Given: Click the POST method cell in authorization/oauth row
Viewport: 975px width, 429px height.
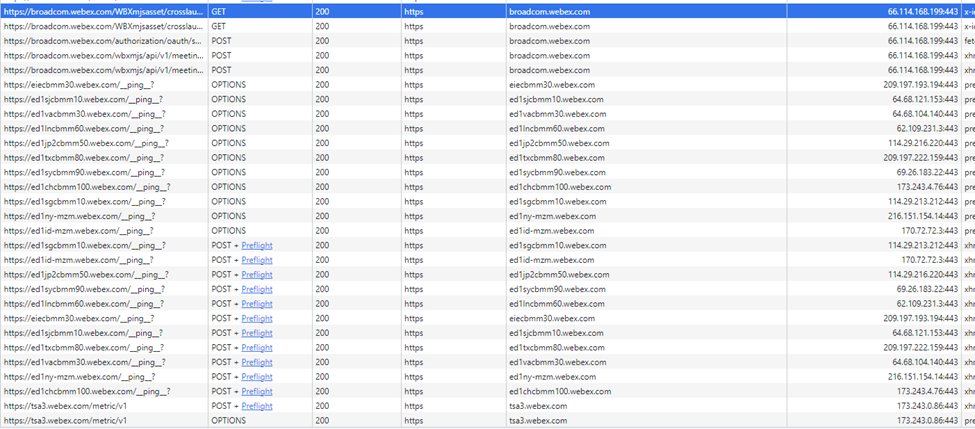Looking at the screenshot, I should [220, 41].
